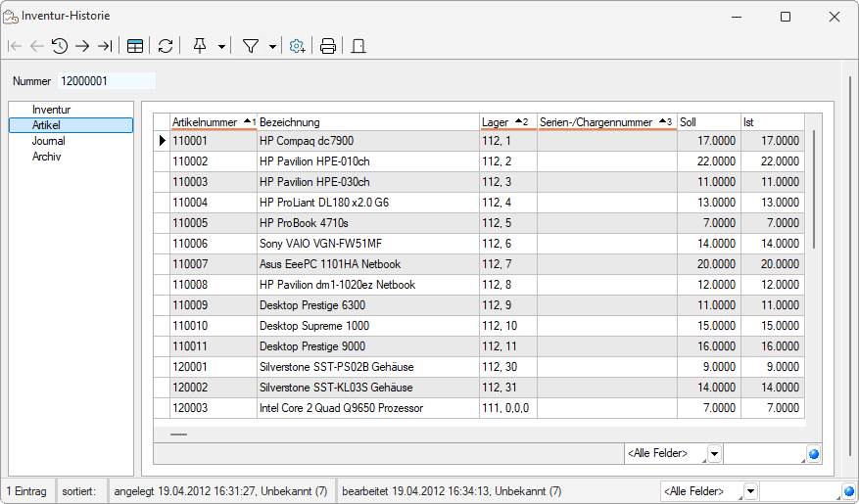The height and width of the screenshot is (504, 859).
Task: Switch to table view
Action: (x=135, y=46)
